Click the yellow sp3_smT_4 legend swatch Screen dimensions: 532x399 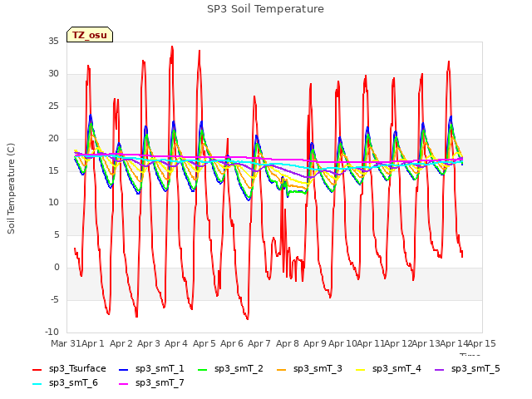coord(360,369)
